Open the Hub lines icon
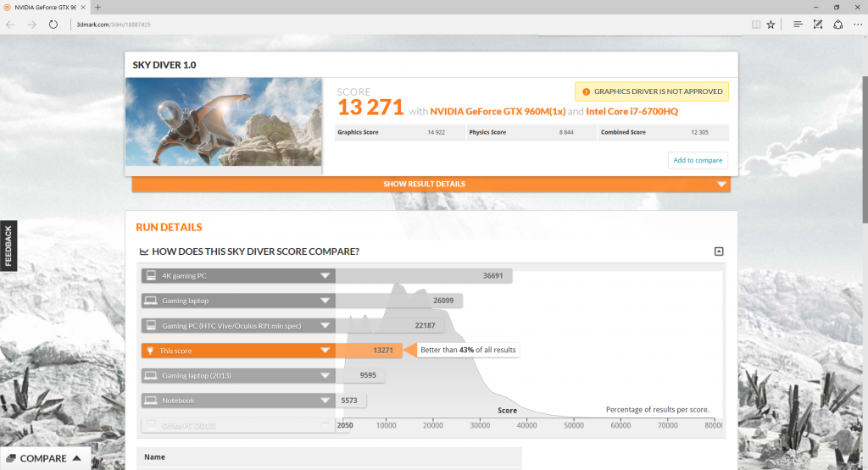Viewport: 868px width, 470px height. point(798,25)
